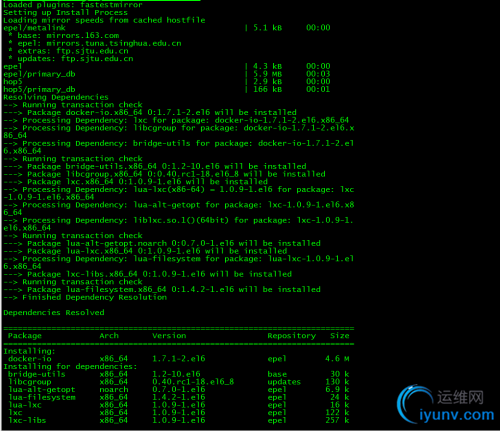Click the '16 k' size of lua-lxc
The height and width of the screenshot is (431, 500).
click(x=340, y=405)
